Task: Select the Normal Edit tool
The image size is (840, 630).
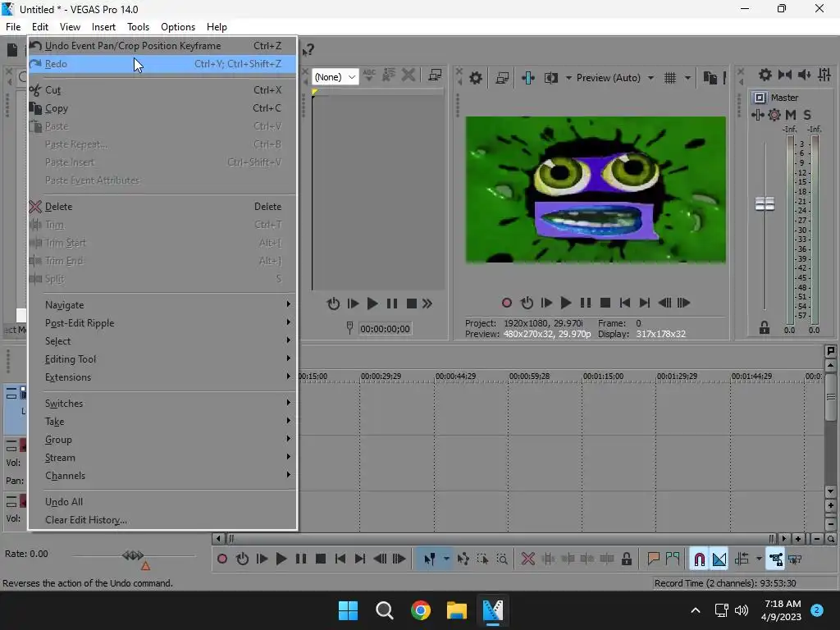Action: point(429,559)
